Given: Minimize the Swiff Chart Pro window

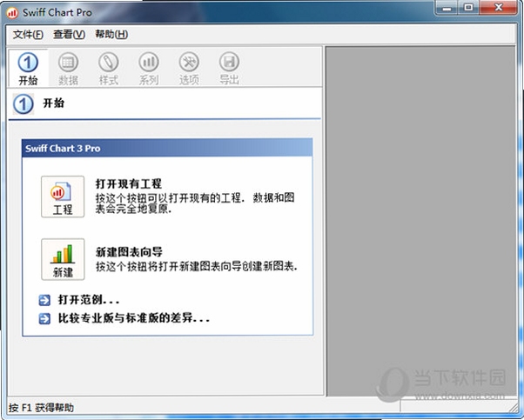Looking at the screenshot, I should pos(447,8).
